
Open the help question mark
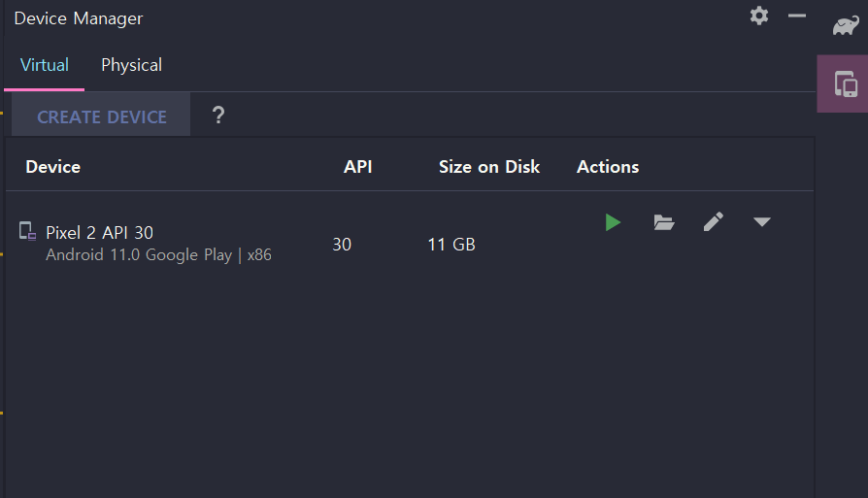(218, 116)
